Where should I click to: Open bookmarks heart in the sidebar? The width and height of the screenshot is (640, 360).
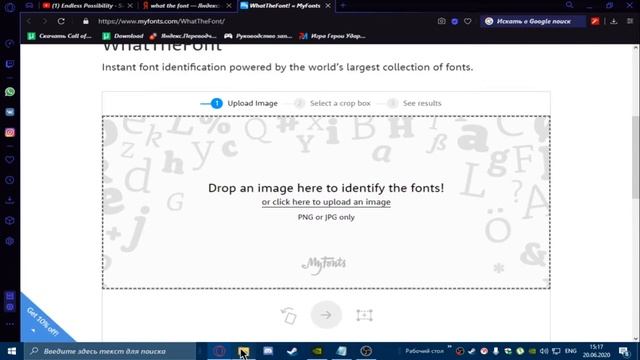click(x=10, y=160)
